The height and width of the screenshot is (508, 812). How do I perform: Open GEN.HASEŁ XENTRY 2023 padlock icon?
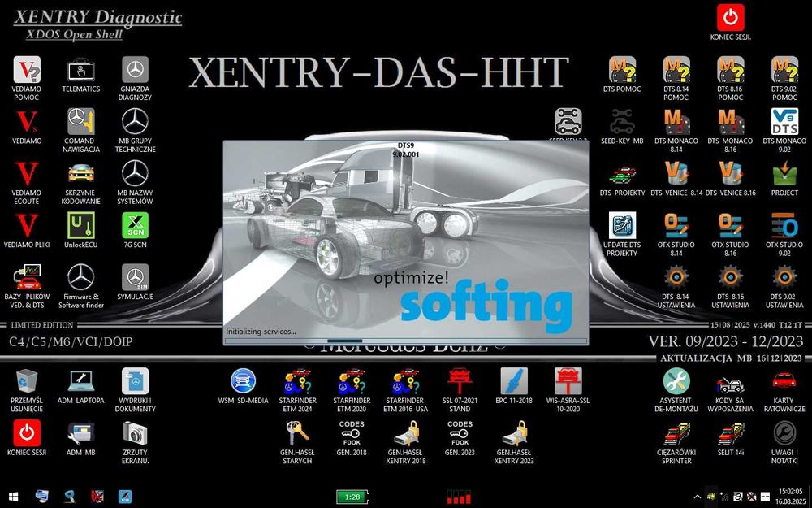tap(514, 433)
